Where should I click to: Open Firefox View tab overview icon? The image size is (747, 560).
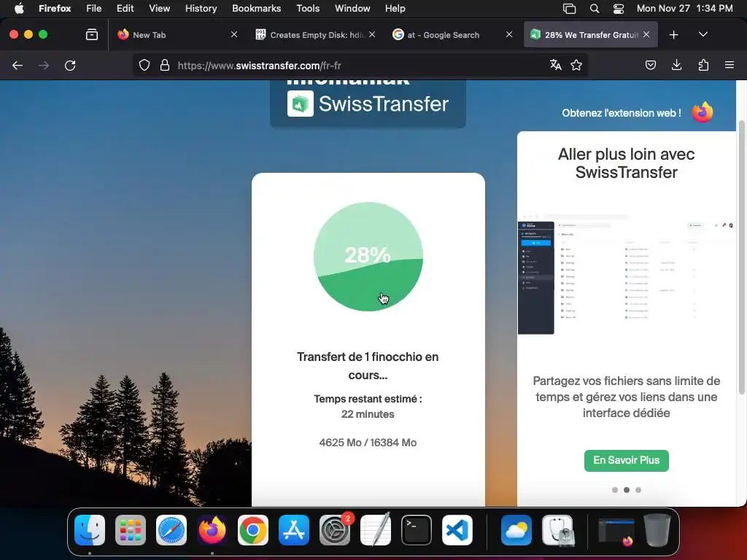tap(92, 34)
